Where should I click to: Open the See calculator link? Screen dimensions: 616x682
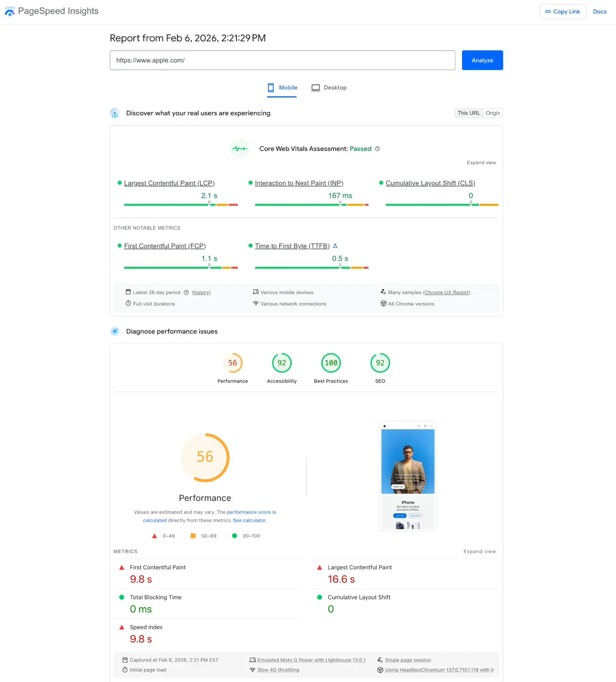249,520
